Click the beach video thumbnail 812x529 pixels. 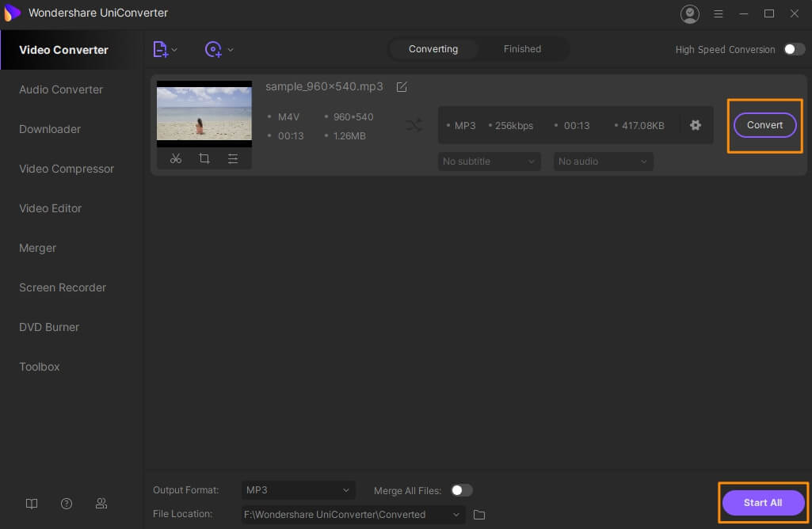(204, 112)
